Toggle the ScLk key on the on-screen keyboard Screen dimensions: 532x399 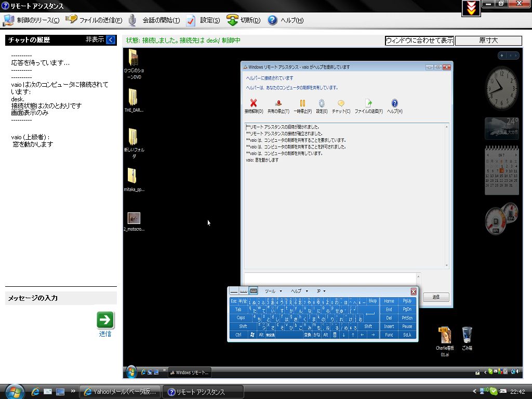pos(407,335)
